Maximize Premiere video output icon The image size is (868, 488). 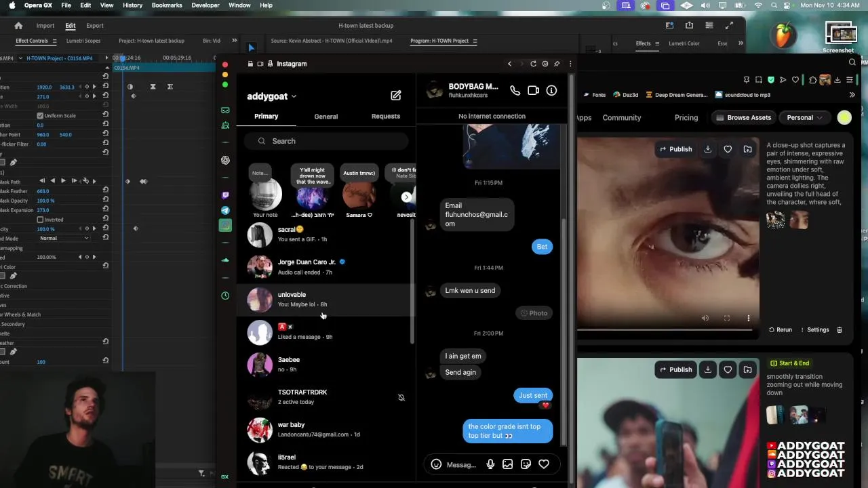coord(729,26)
